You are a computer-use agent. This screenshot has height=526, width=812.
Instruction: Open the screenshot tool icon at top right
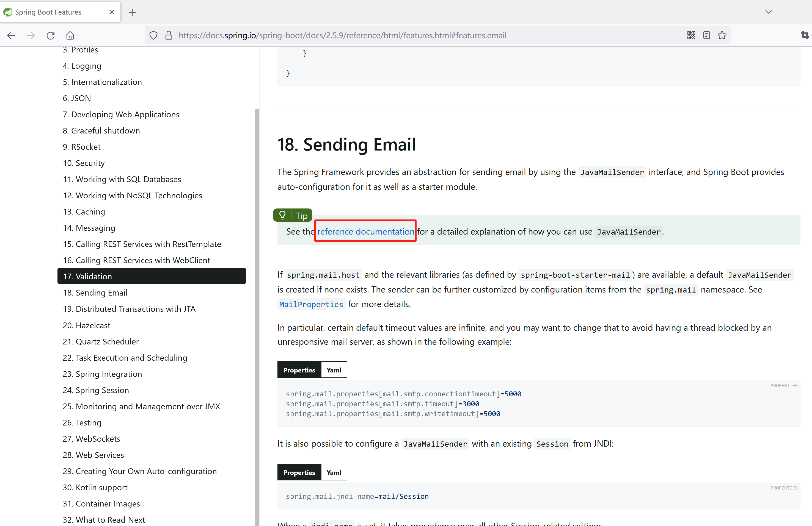805,35
